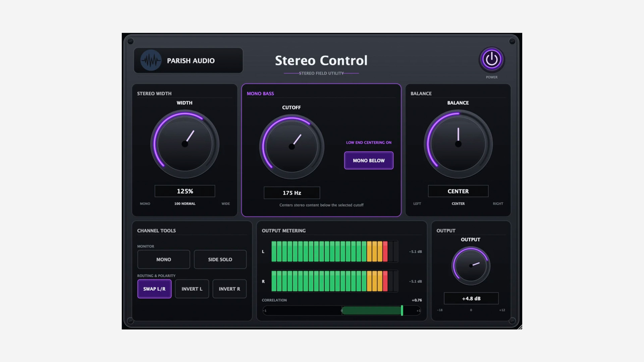Click the L channel output meter
Screen dimensions: 644x362
334,251
